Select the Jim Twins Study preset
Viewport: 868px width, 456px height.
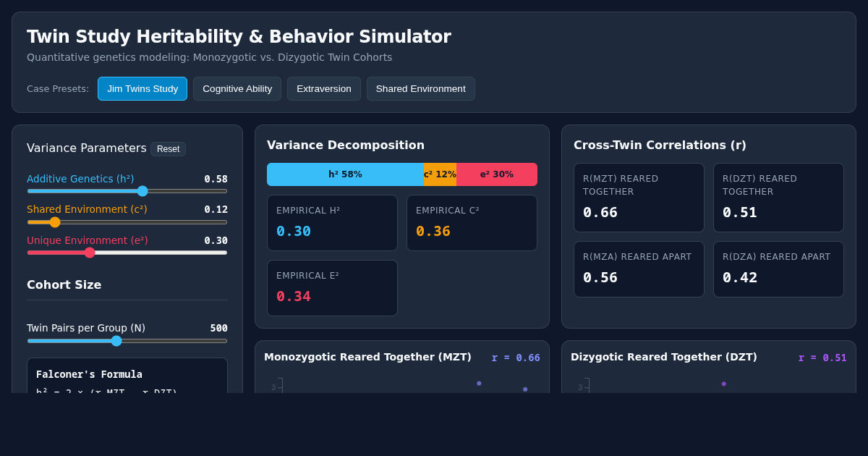[142, 89]
